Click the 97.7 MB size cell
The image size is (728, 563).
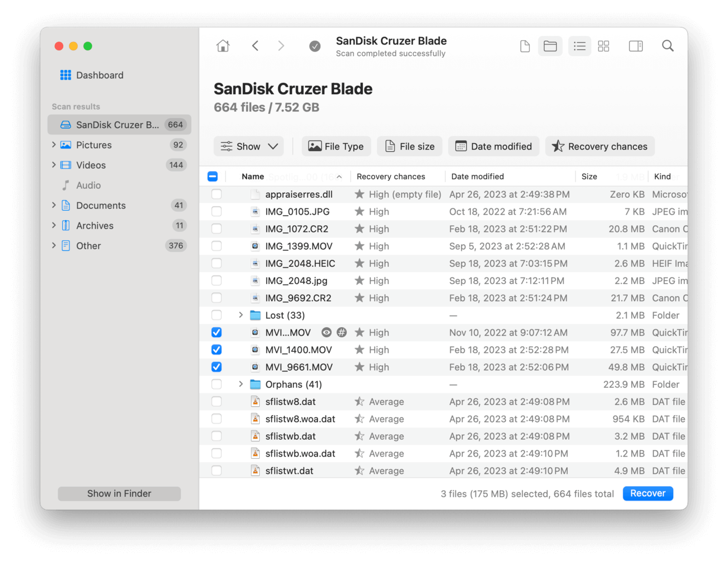(627, 332)
